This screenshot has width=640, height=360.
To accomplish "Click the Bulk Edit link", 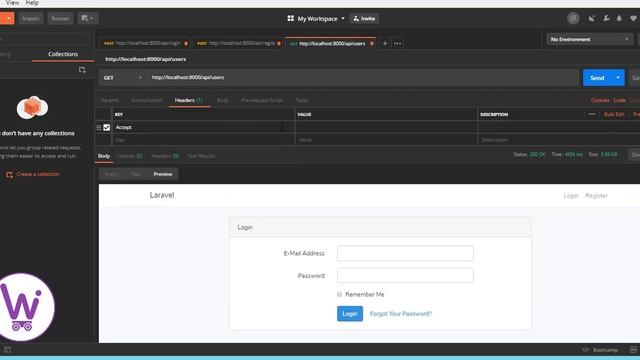I will [x=614, y=114].
